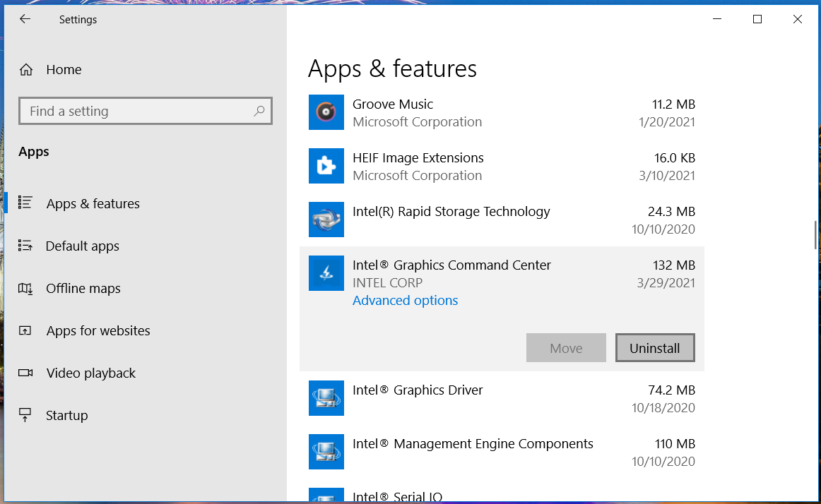Click the Default apps sidebar icon
821x504 pixels.
point(25,246)
